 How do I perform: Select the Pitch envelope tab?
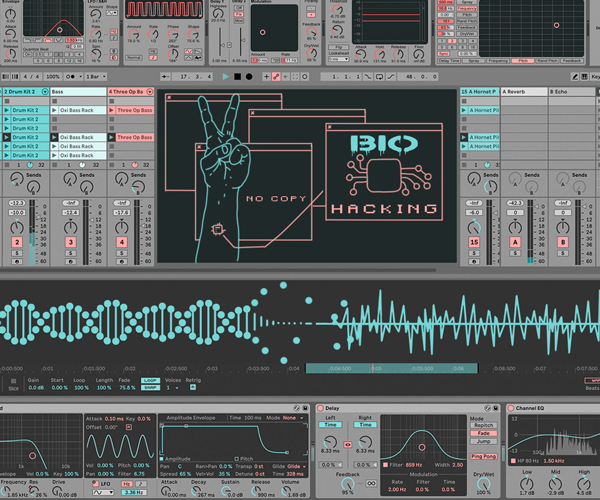point(244,459)
